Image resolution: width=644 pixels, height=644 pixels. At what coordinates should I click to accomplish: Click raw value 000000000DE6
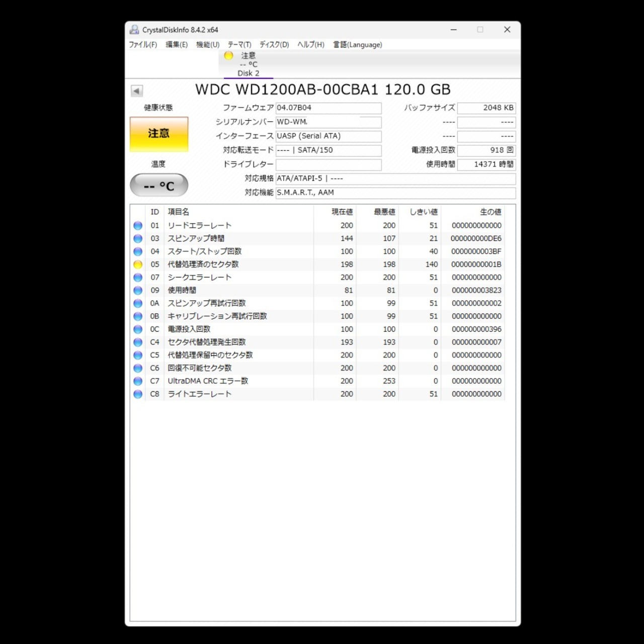[x=476, y=238]
